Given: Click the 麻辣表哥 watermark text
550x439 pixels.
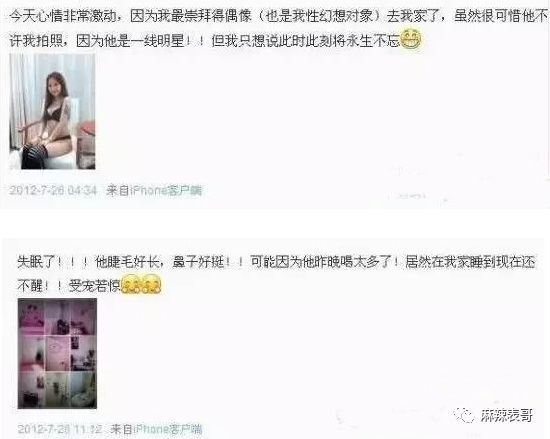Looking at the screenshot, I should point(507,416).
